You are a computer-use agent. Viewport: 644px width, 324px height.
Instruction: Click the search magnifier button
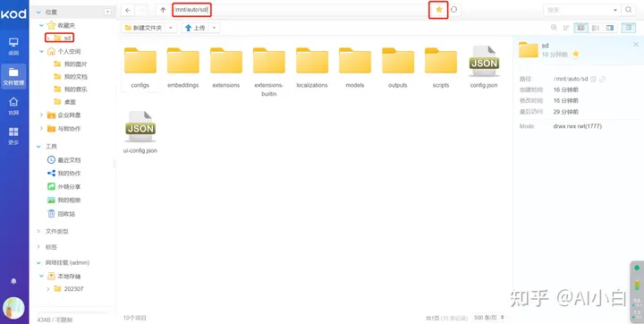[x=629, y=10]
